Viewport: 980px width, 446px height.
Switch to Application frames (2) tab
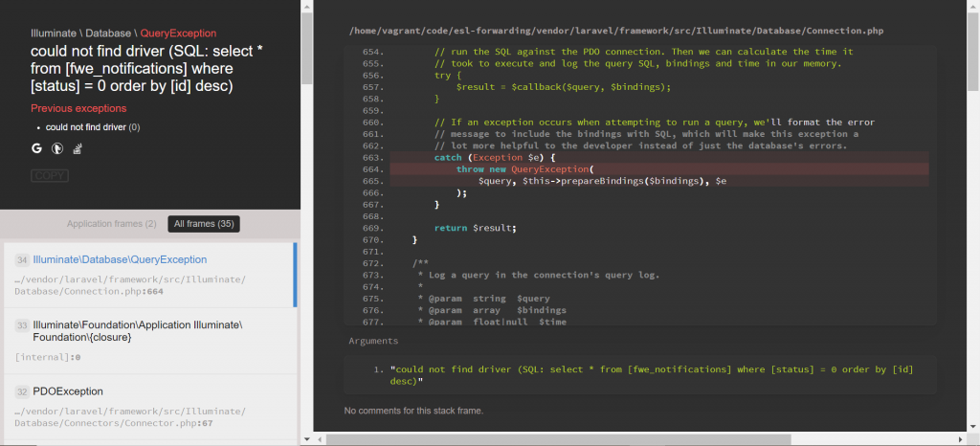pos(111,224)
